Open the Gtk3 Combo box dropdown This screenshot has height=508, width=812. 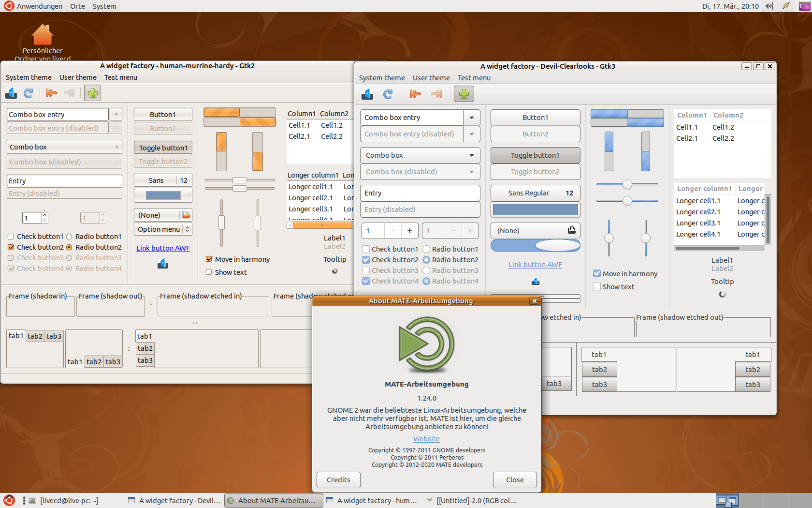420,155
